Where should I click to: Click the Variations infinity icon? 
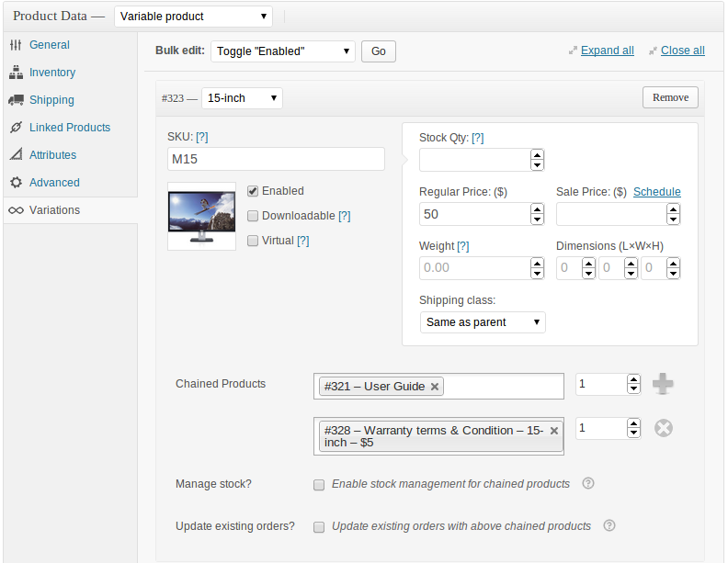click(x=16, y=210)
